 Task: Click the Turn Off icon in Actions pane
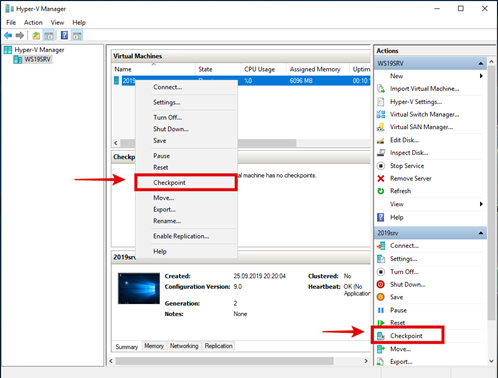tap(381, 272)
